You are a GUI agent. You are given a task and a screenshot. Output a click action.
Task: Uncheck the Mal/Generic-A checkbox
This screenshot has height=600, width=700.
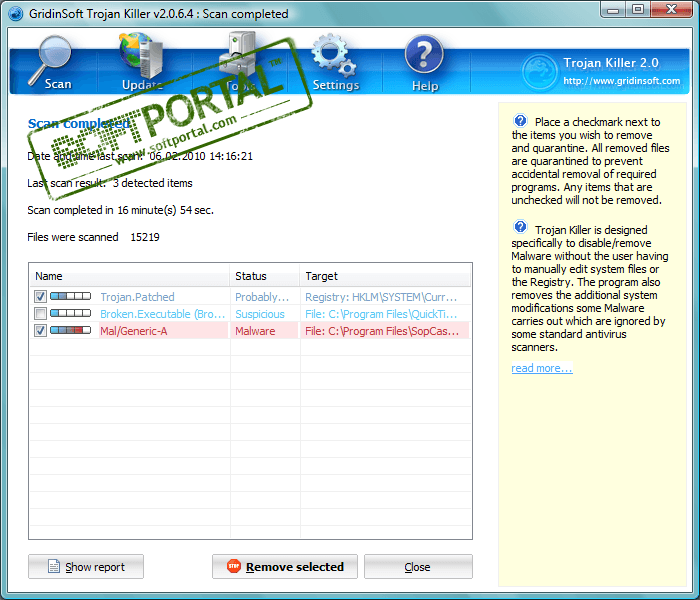point(40,330)
